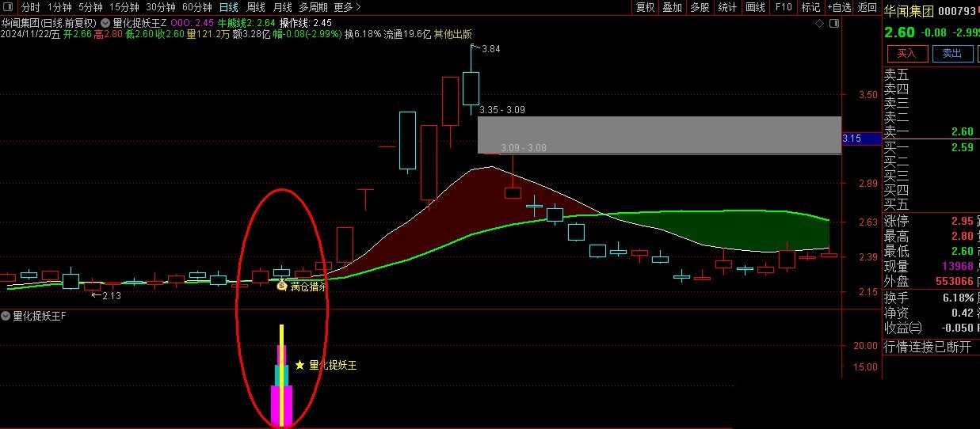Add stock to watchlist with +自选

[839, 7]
